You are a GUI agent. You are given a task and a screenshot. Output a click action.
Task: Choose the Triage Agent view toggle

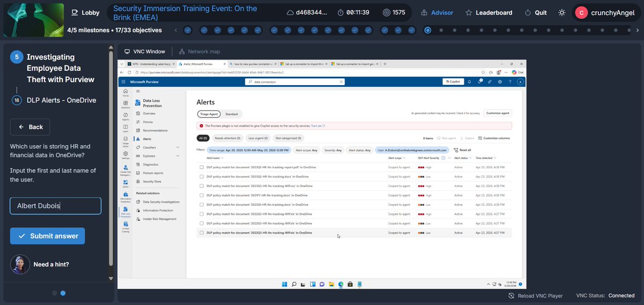209,114
